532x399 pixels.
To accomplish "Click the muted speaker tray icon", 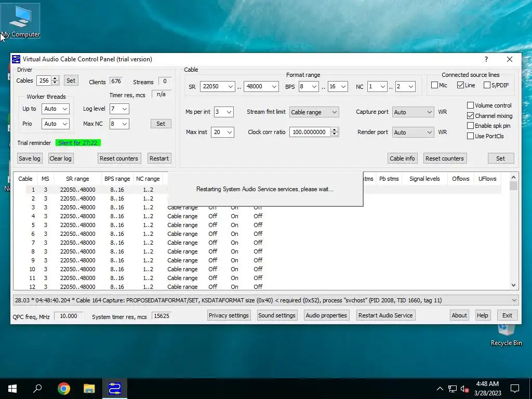I will coord(464,389).
